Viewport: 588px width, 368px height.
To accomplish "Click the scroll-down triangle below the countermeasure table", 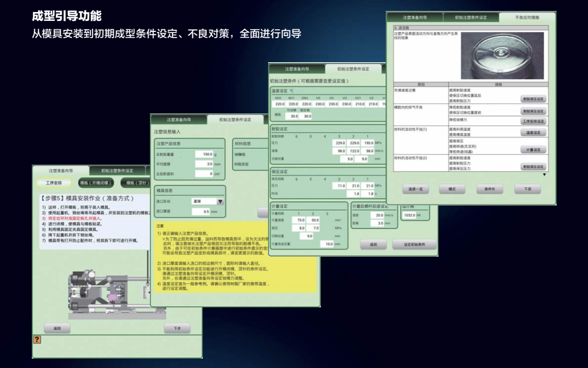I will point(544,175).
